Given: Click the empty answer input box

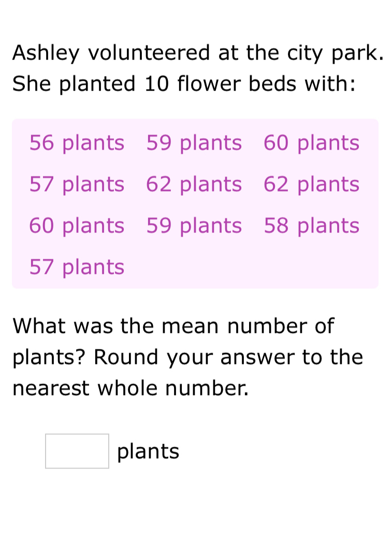Looking at the screenshot, I should click(x=77, y=451).
